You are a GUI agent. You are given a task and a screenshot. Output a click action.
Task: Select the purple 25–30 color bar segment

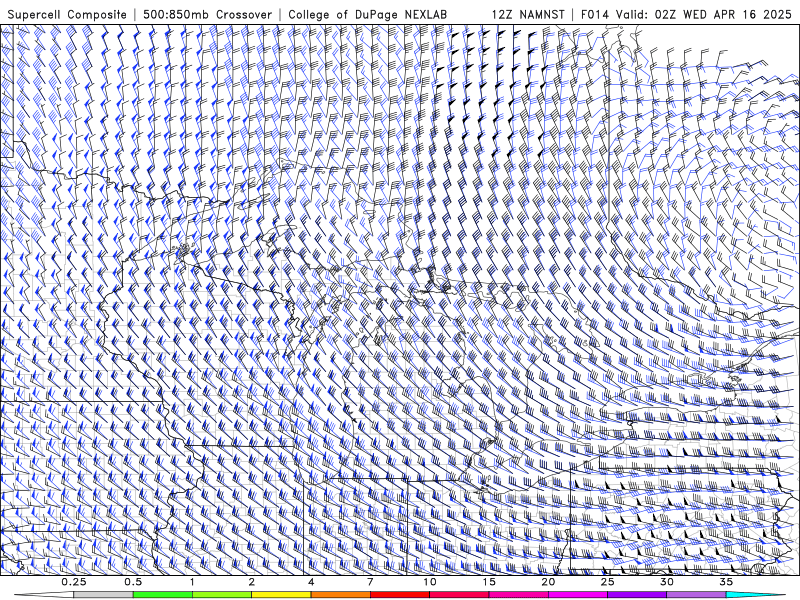tap(637, 595)
